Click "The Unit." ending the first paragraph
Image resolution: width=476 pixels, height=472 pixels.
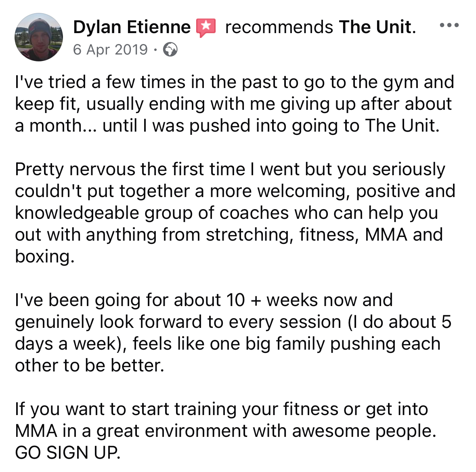tap(402, 126)
